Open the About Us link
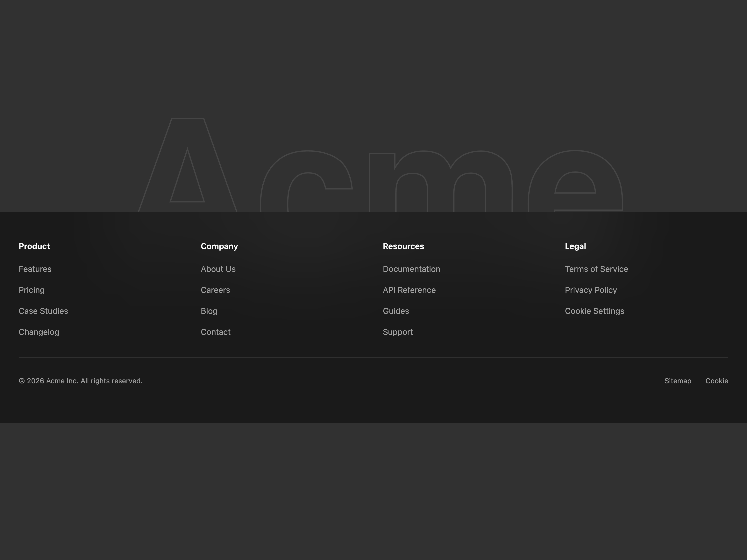This screenshot has height=560, width=747. pyautogui.click(x=218, y=269)
